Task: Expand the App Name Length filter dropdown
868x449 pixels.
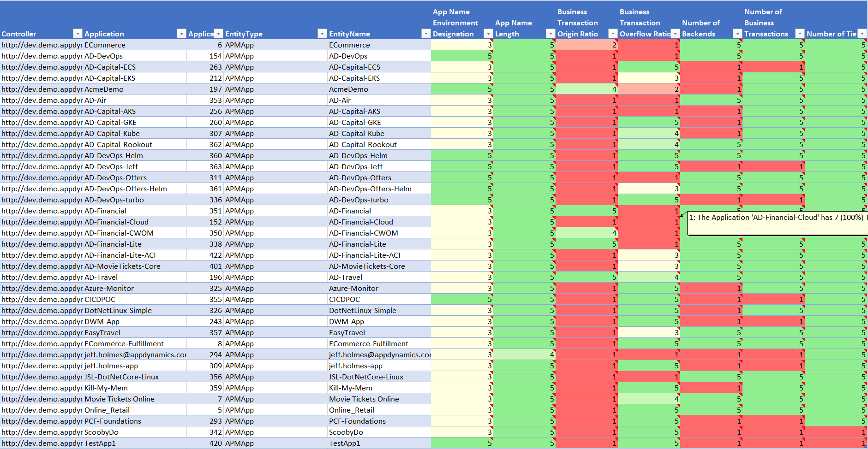Action: point(551,34)
